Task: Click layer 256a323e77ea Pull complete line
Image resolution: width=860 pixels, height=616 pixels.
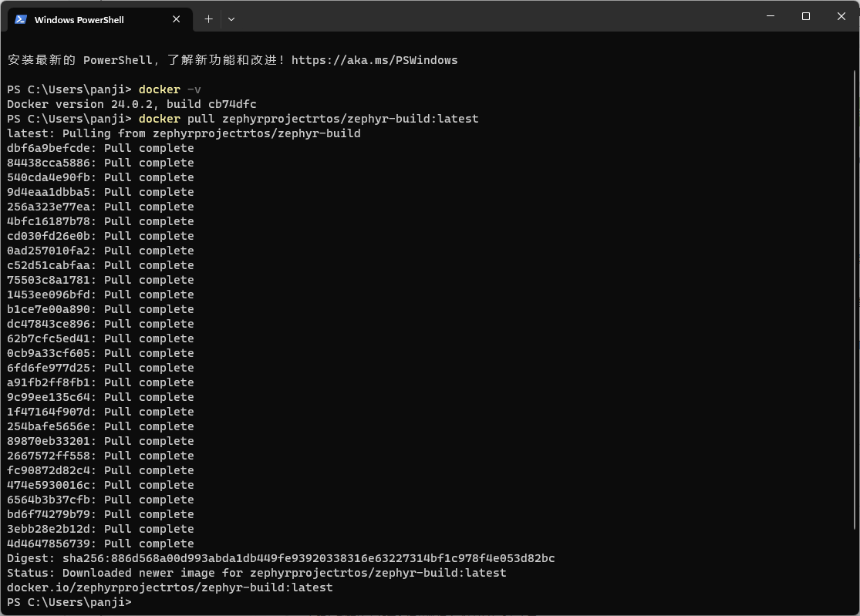Action: [100, 207]
